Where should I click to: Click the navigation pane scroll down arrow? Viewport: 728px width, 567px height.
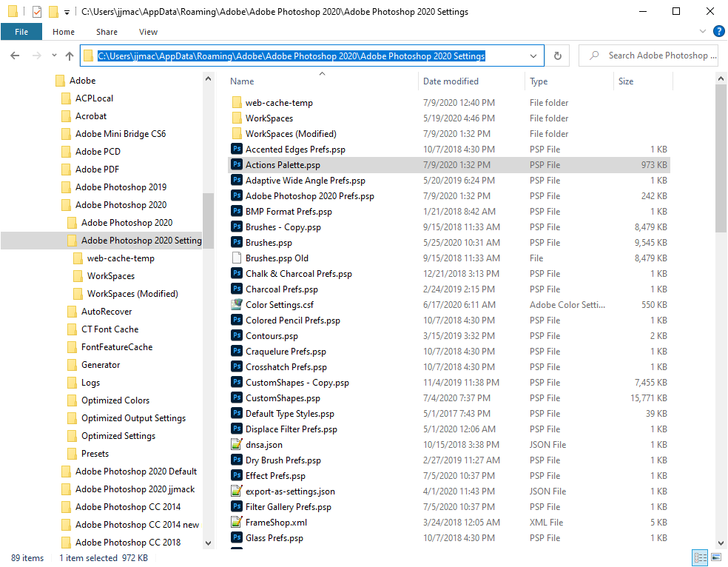[x=208, y=543]
